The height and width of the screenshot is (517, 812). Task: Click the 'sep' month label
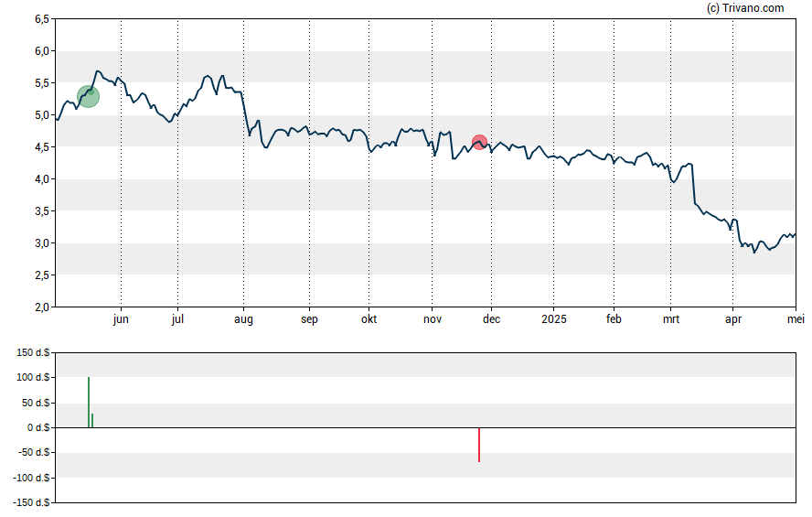pyautogui.click(x=309, y=319)
